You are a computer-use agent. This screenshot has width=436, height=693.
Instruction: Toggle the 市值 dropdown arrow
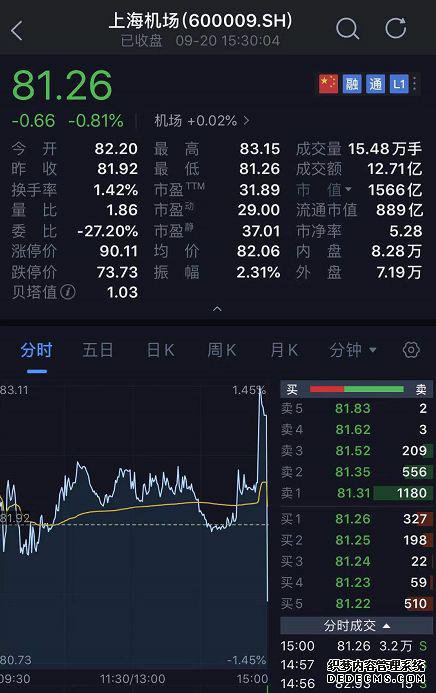point(349,190)
